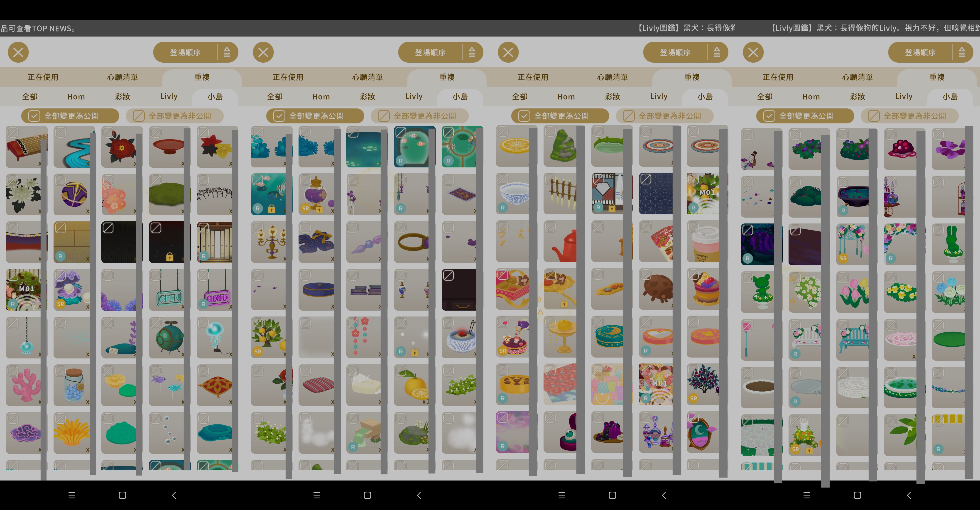Select the green OPEN hanging sign item
The width and height of the screenshot is (980, 510).
point(169,290)
